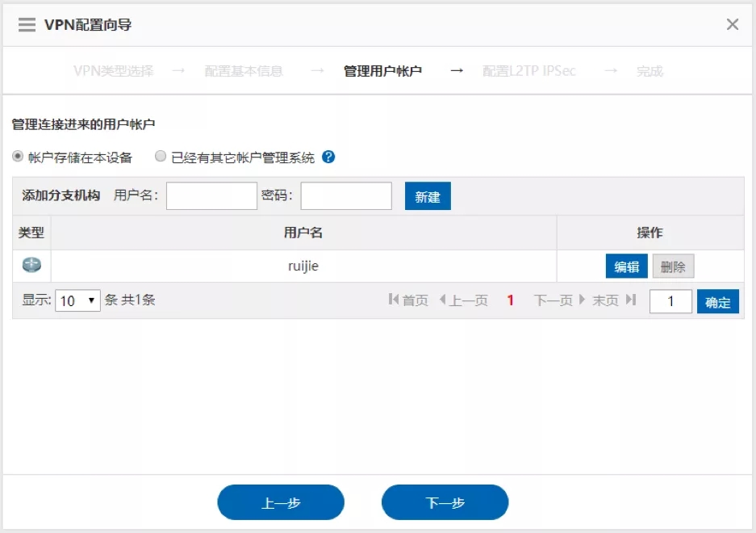Click the blue help question mark icon
The height and width of the screenshot is (533, 756).
point(328,157)
